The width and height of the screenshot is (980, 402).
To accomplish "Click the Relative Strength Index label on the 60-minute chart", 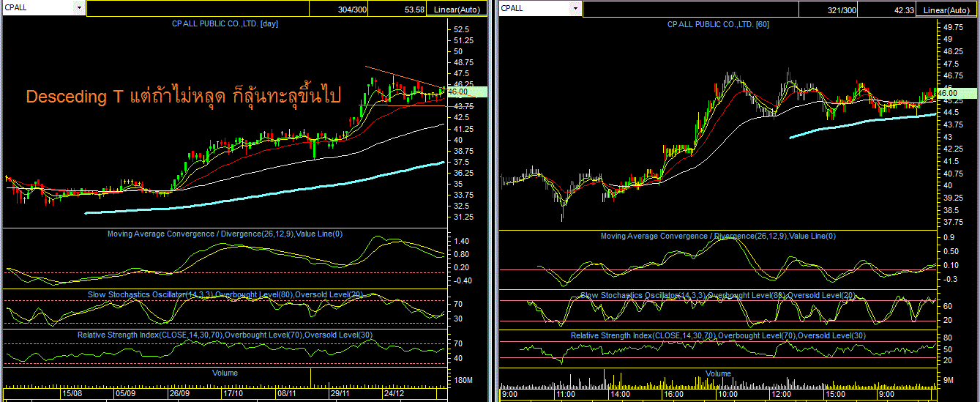I will (x=718, y=335).
